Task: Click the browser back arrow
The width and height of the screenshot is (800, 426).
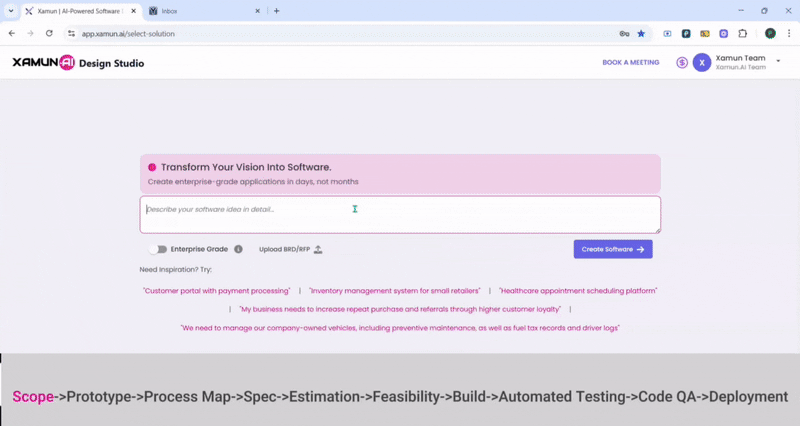Action: [x=12, y=33]
